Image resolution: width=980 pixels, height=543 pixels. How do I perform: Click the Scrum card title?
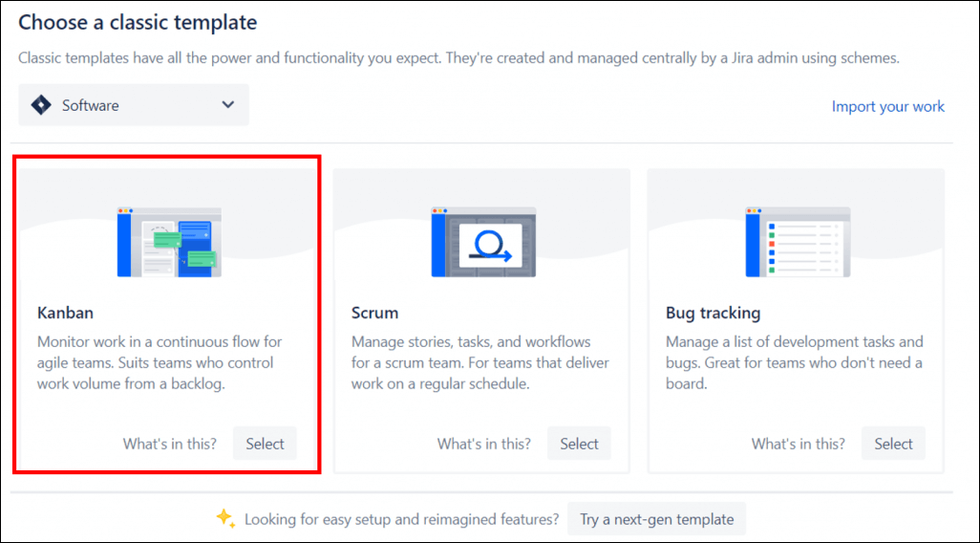click(x=374, y=313)
